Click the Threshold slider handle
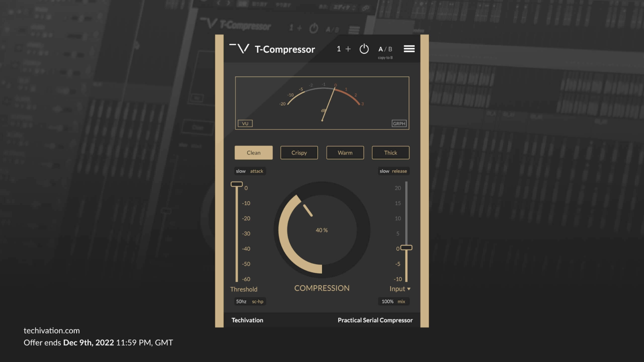This screenshot has width=644, height=362. pyautogui.click(x=236, y=184)
